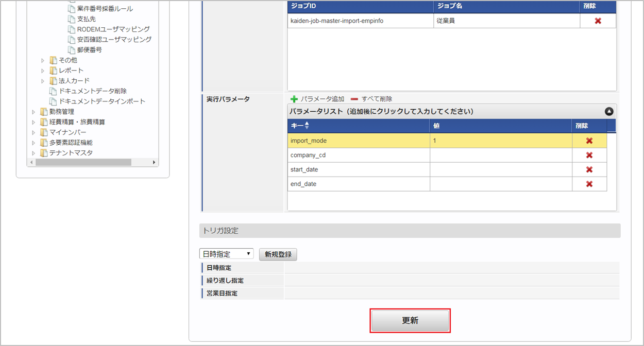Open the 日時指定 trigger dropdown

pyautogui.click(x=227, y=254)
